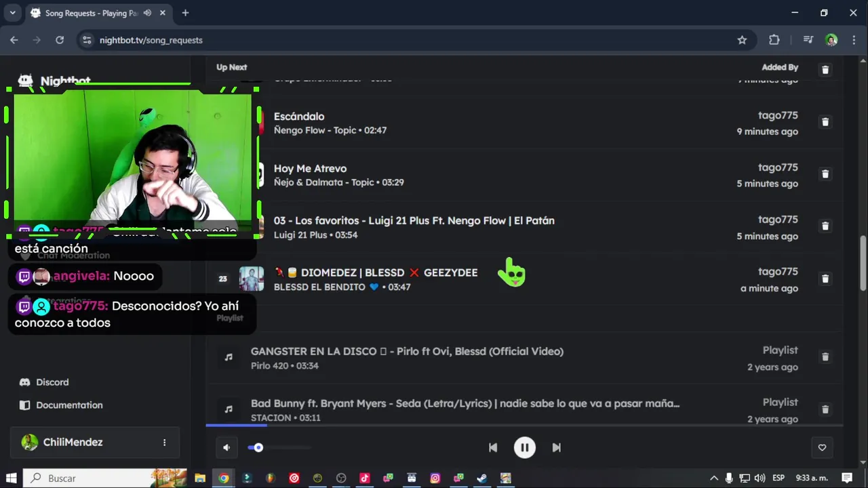Show hidden system tray icons
The height and width of the screenshot is (488, 868).
(714, 478)
